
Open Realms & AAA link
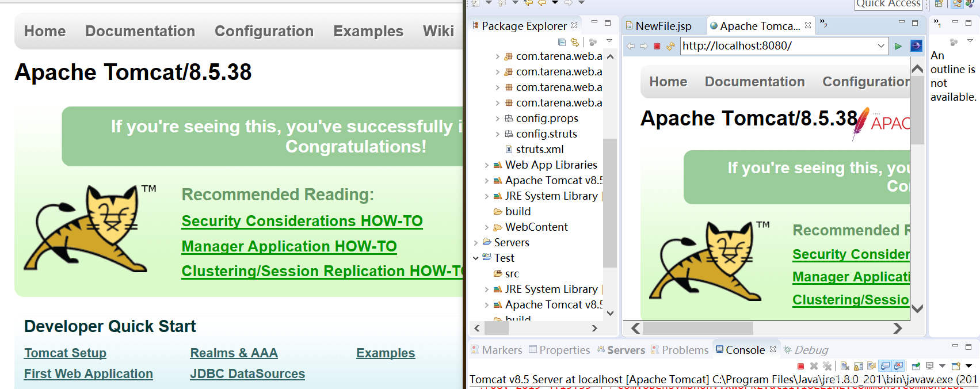pos(234,353)
